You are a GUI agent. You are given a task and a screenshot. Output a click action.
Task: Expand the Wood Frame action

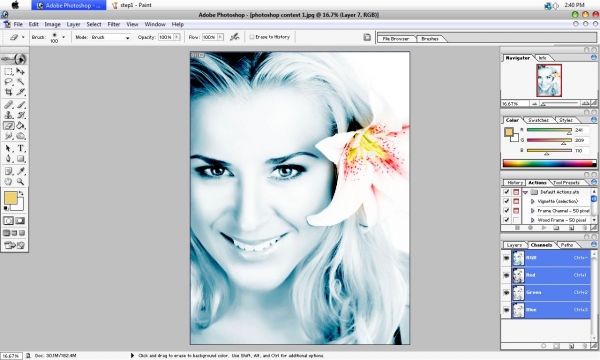point(533,220)
